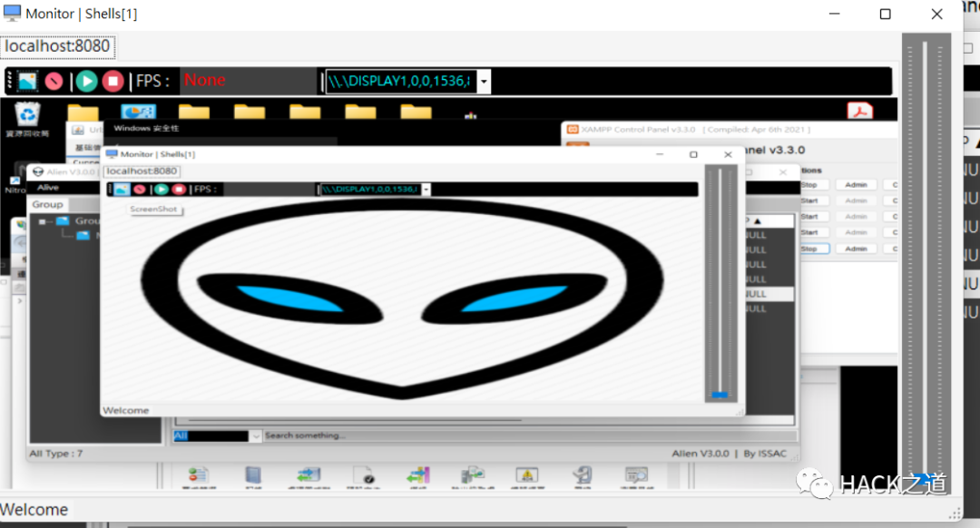Stop streaming with the red stop button in outer toolbar

point(113,82)
